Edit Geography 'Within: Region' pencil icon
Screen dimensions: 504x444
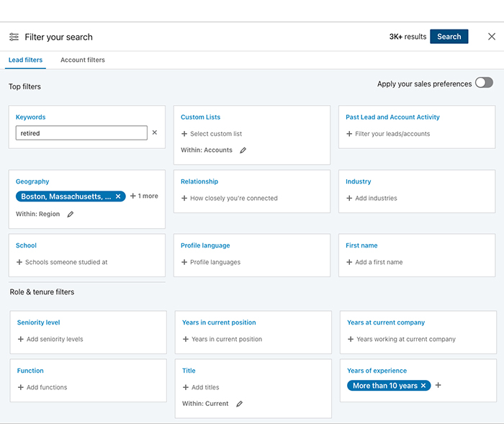coord(70,214)
